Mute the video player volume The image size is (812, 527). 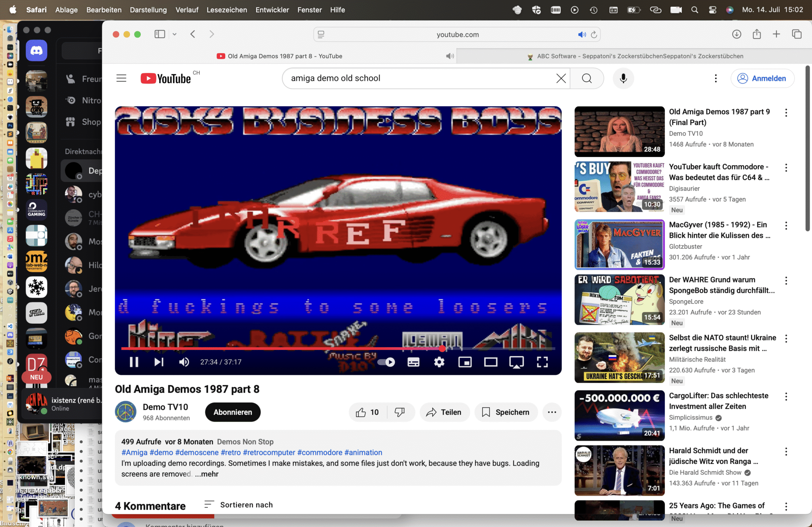point(184,362)
